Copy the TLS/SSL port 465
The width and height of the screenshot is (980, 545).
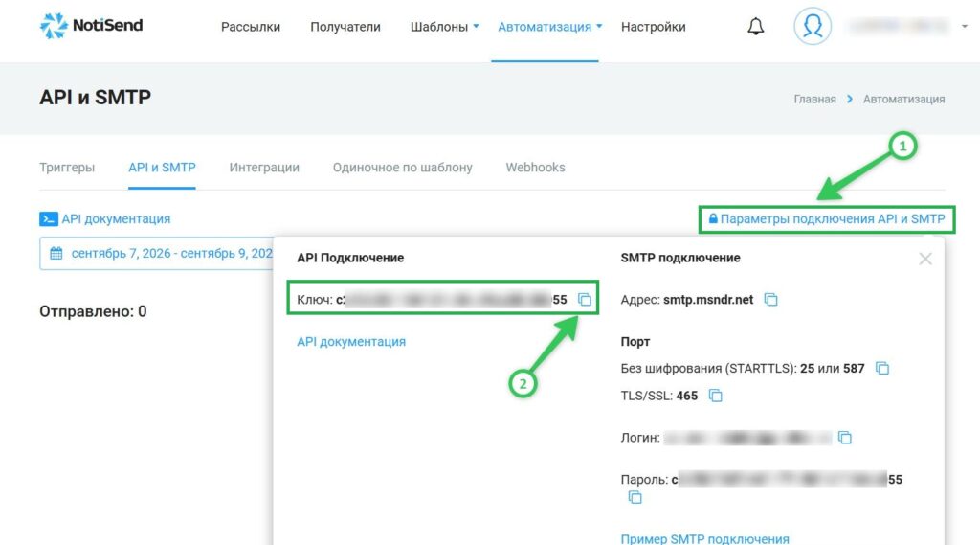tap(716, 396)
